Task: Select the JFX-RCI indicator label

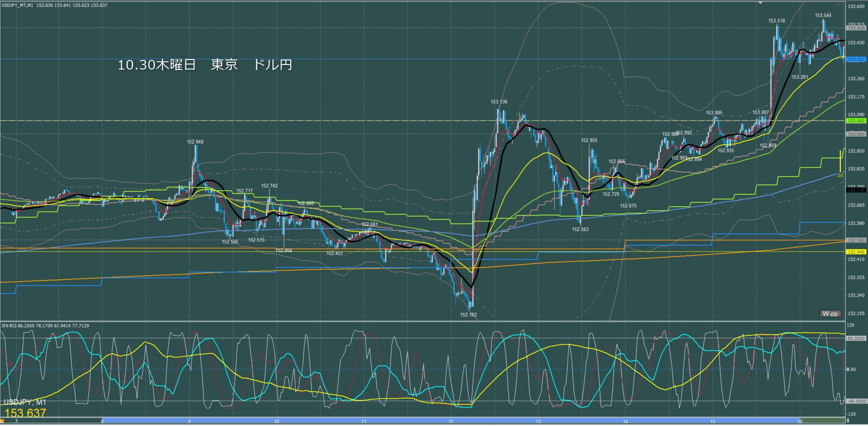Action: click(10, 326)
